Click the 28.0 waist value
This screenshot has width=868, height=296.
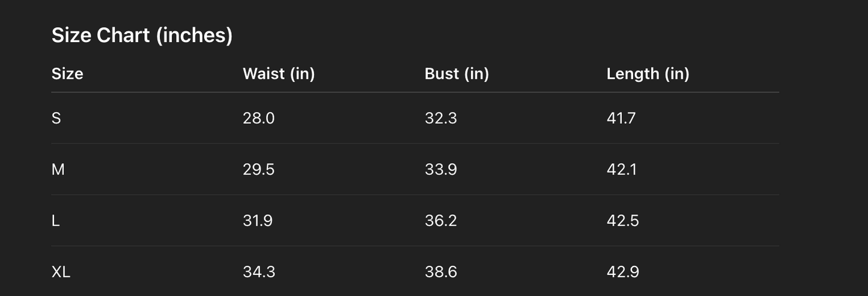pos(258,119)
